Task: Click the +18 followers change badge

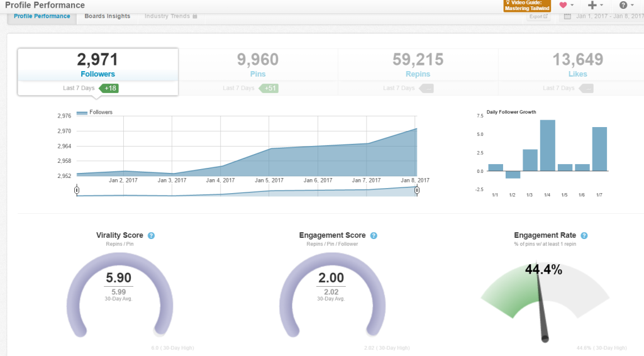Action: tap(109, 88)
